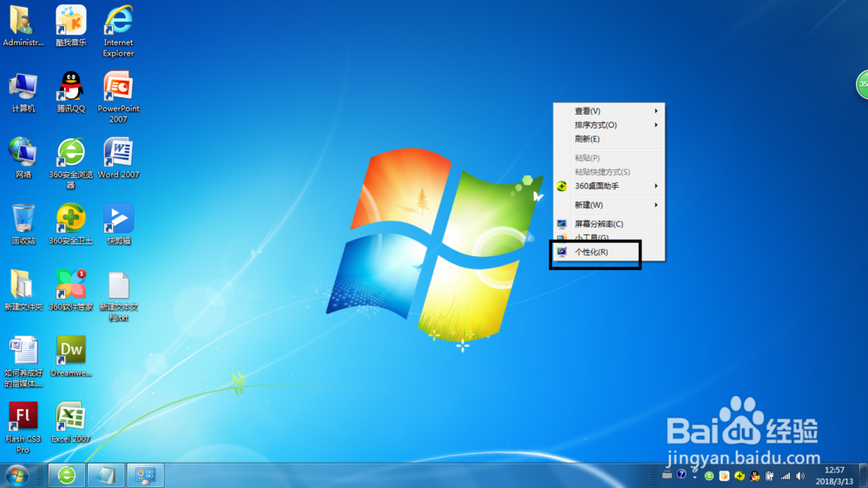
Task: Expand the 查看(V) submenu arrow
Action: [656, 111]
